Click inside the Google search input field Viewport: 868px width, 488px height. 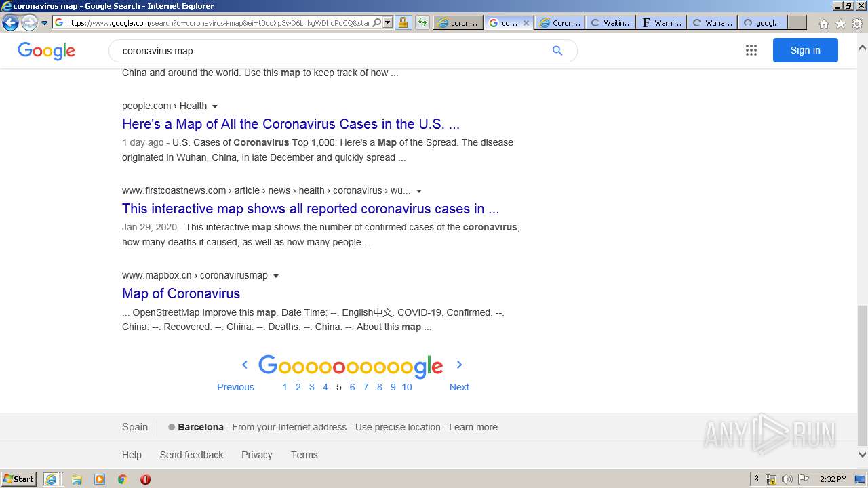coord(332,51)
